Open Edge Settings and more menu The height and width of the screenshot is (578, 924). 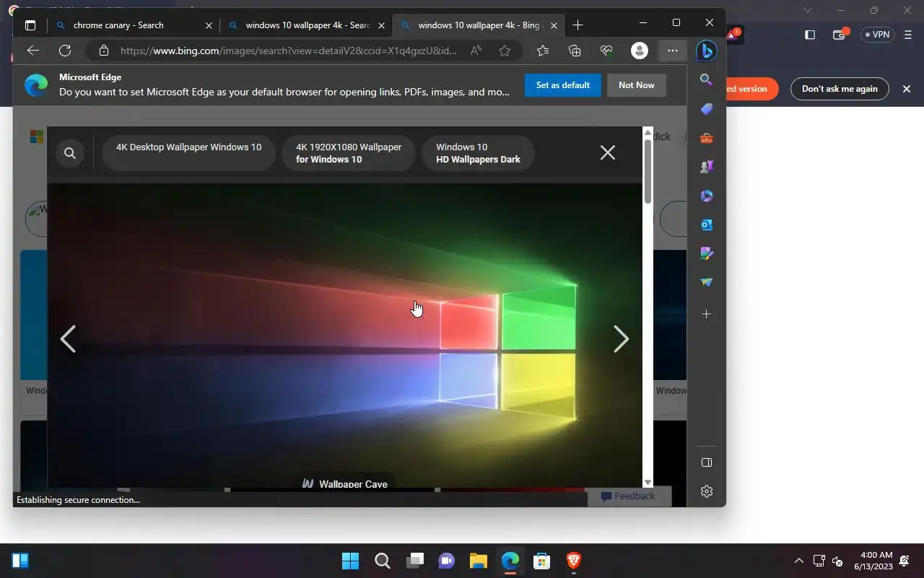(672, 51)
